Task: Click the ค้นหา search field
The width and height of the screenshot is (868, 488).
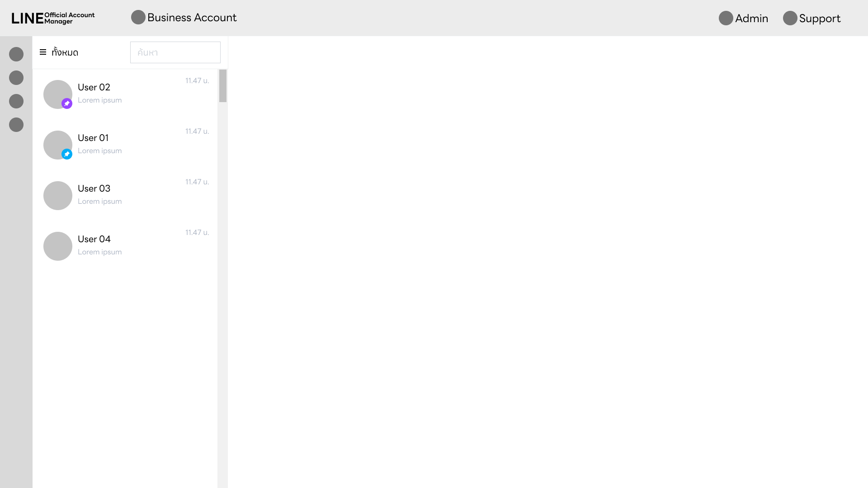Action: pos(175,52)
